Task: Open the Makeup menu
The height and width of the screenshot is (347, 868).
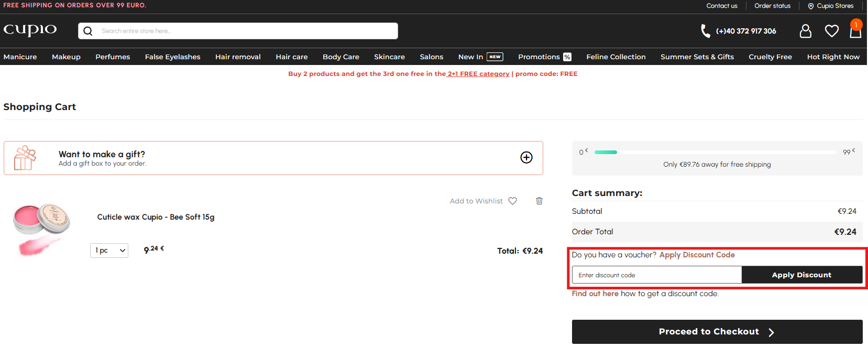Action: pyautogui.click(x=66, y=57)
